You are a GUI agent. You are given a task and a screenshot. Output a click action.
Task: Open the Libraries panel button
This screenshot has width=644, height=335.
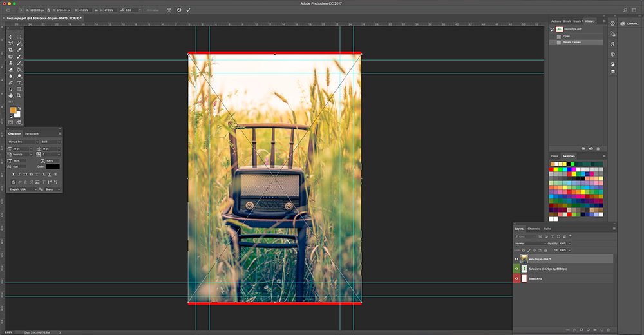pyautogui.click(x=629, y=23)
